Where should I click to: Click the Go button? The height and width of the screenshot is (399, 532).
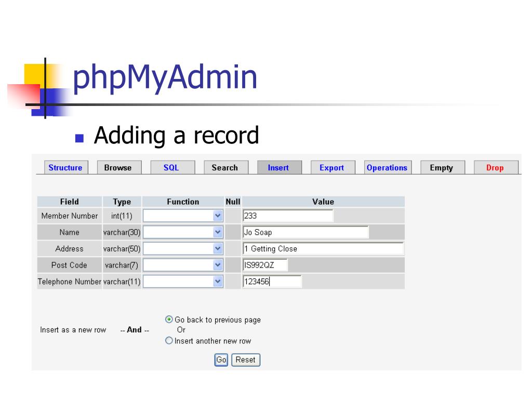click(x=221, y=360)
